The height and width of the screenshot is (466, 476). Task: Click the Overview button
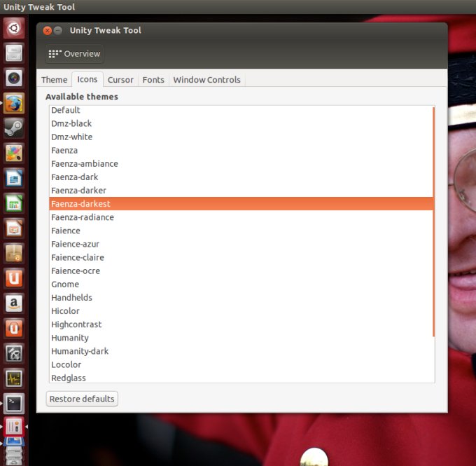(x=75, y=54)
